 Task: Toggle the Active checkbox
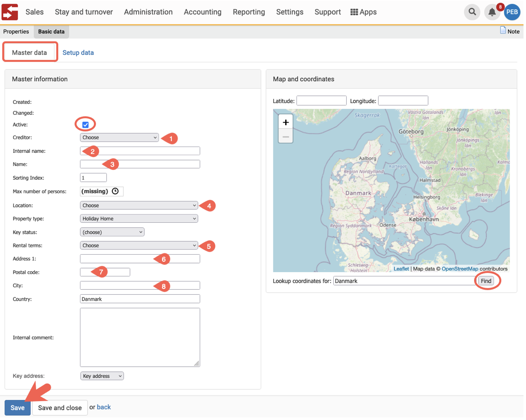coord(86,125)
